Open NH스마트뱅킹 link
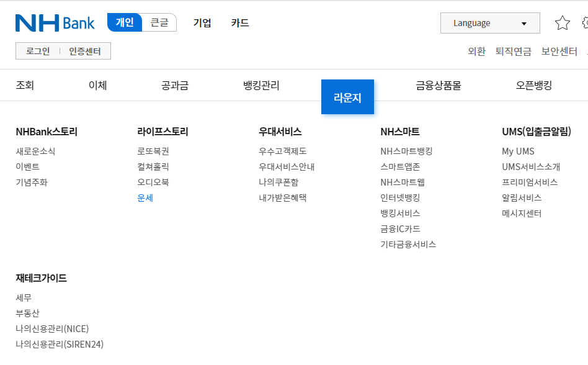Screen dimensions: 588x365 [406, 151]
